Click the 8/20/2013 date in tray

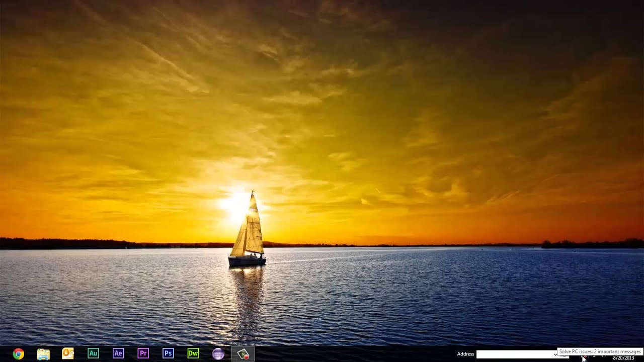(x=623, y=358)
